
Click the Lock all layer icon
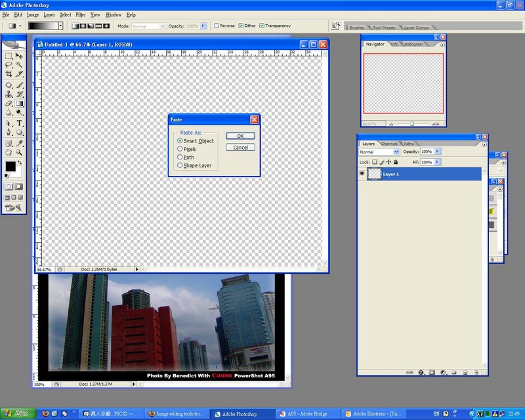tap(396, 162)
